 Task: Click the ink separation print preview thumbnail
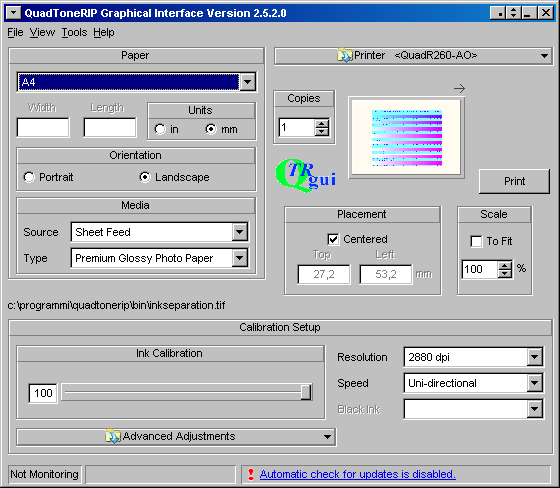[x=406, y=138]
